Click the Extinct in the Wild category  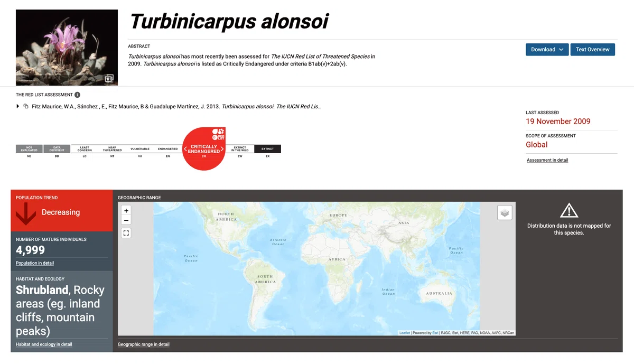pyautogui.click(x=240, y=149)
